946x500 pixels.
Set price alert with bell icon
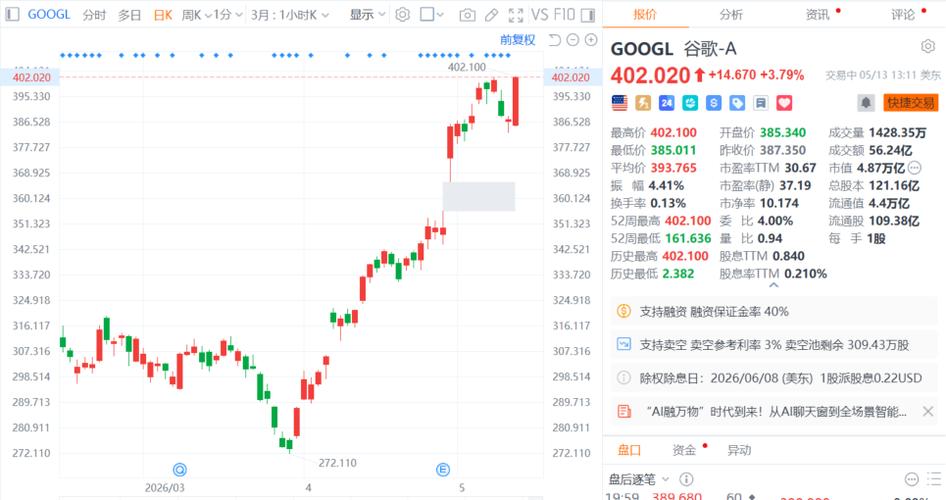(x=866, y=103)
